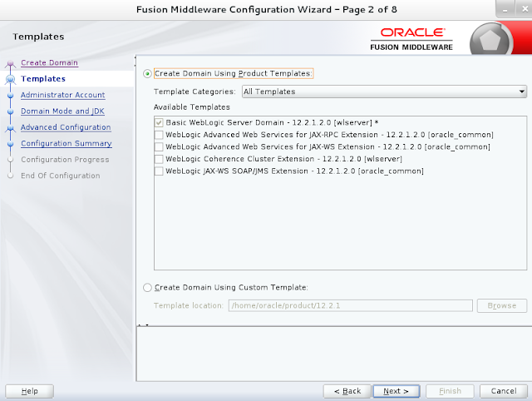Screen dimensions: 532x401
Task: Select Create Domain Using Product Templates radio
Action: pyautogui.click(x=147, y=74)
